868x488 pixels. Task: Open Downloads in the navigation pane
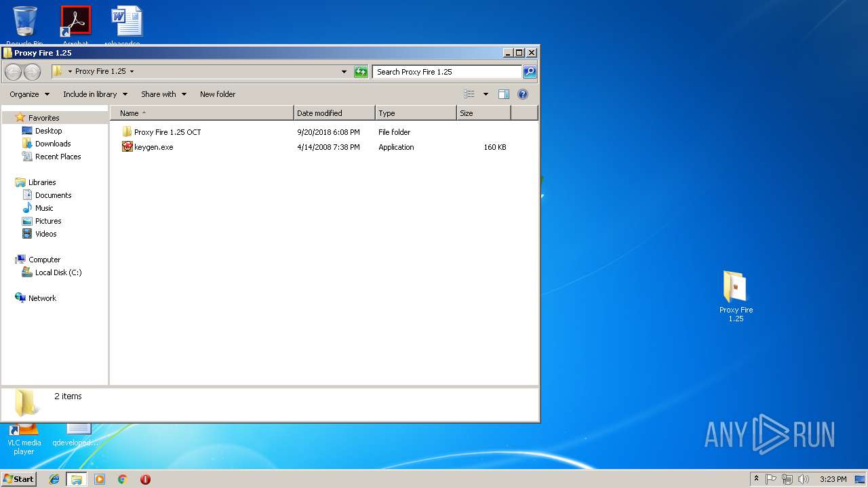pyautogui.click(x=53, y=144)
